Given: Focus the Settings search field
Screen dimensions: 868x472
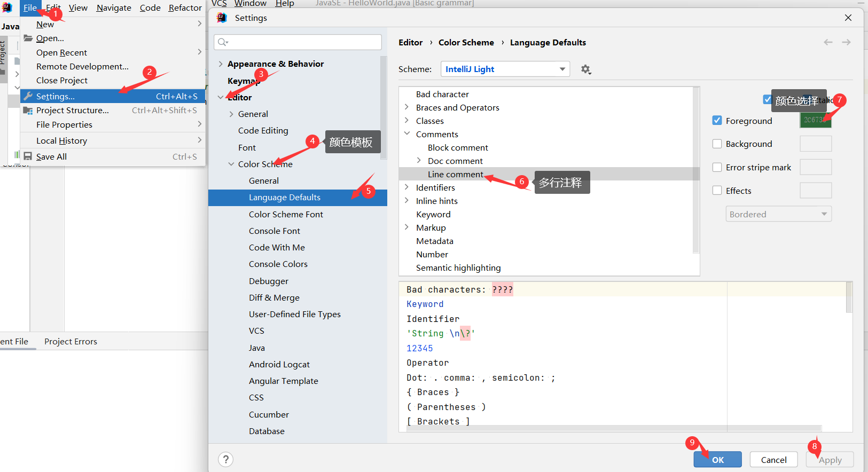Looking at the screenshot, I should (x=298, y=42).
